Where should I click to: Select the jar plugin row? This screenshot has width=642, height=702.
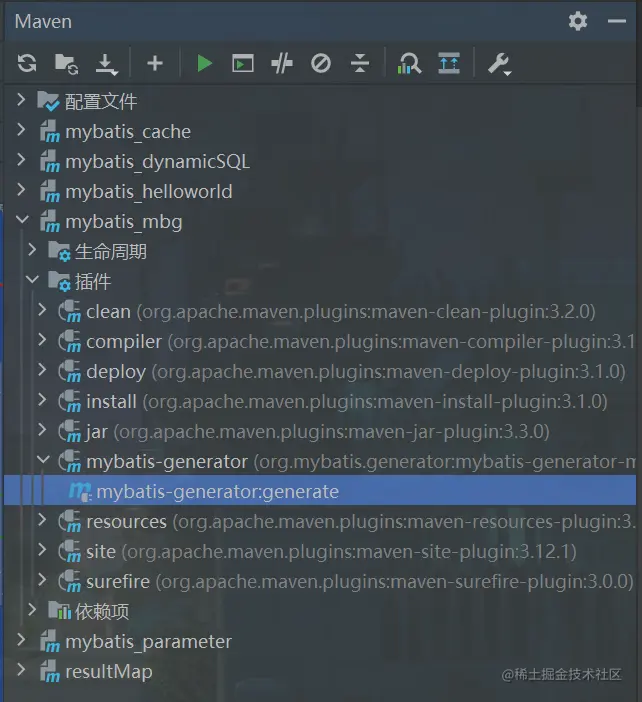[320, 432]
